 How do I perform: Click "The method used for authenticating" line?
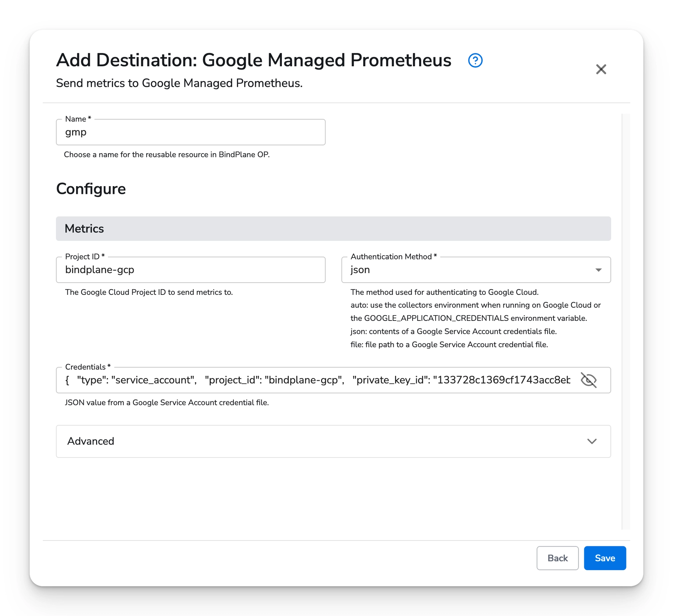click(x=444, y=292)
